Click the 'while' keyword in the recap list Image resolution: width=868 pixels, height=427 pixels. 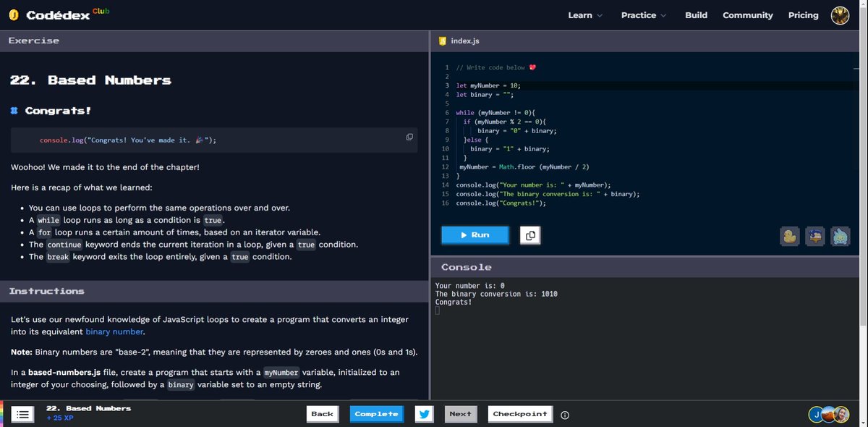[48, 221]
